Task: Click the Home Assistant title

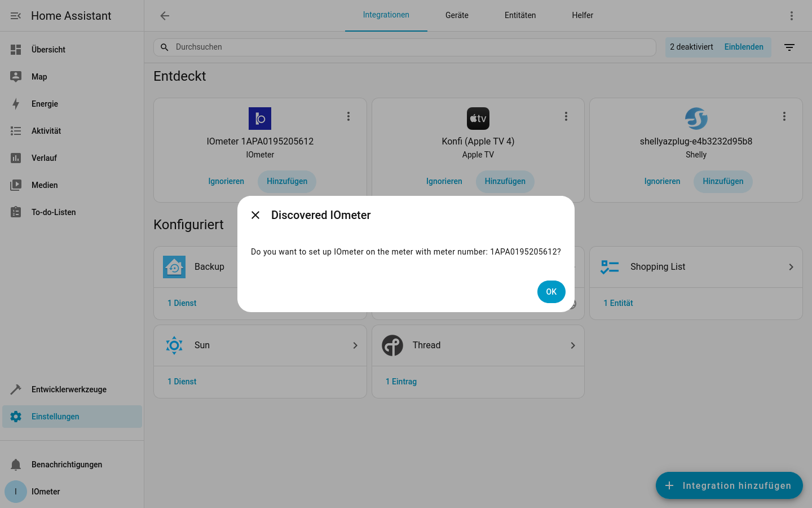Action: 71,16
